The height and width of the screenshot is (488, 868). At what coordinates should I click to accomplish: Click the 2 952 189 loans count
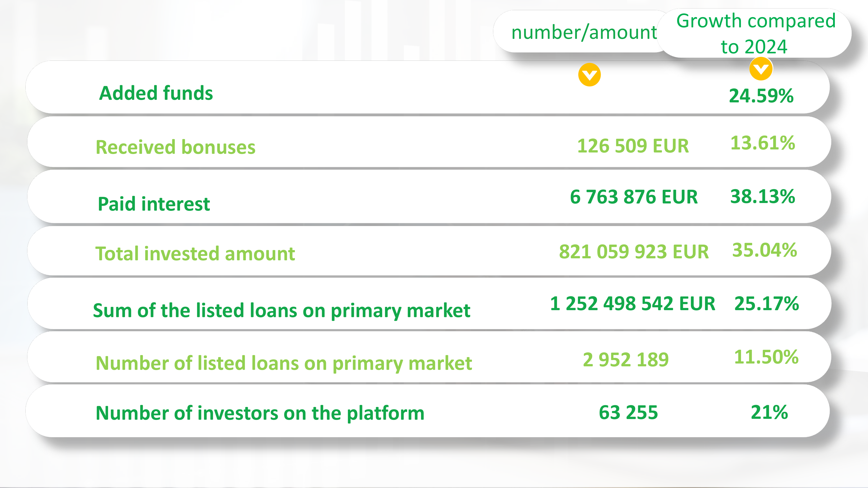click(x=626, y=360)
